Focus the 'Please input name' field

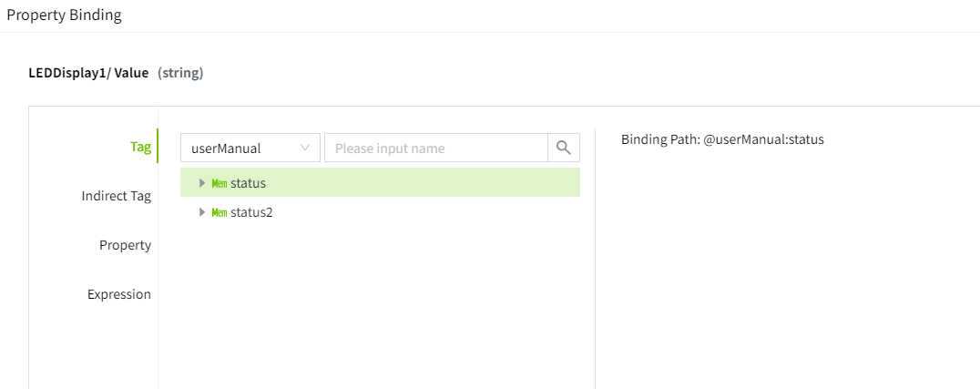[435, 148]
